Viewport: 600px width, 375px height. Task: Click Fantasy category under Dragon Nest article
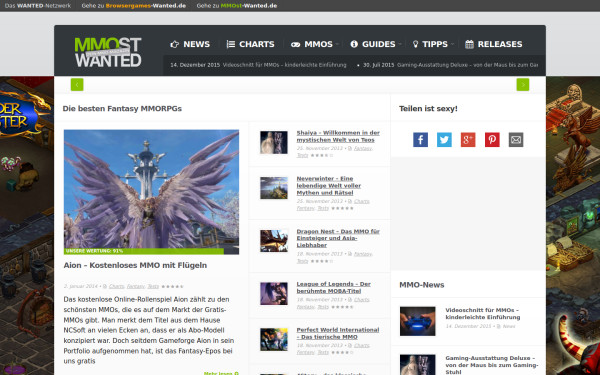point(363,254)
